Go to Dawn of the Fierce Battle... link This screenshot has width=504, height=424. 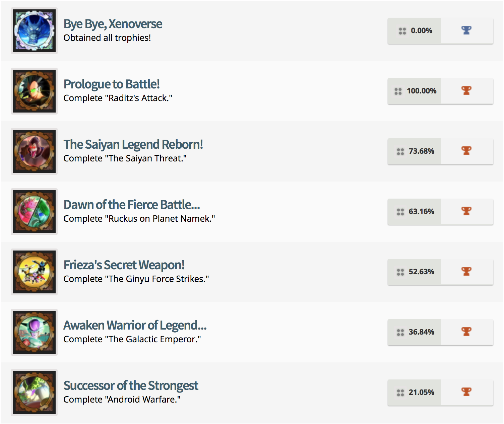(x=132, y=205)
